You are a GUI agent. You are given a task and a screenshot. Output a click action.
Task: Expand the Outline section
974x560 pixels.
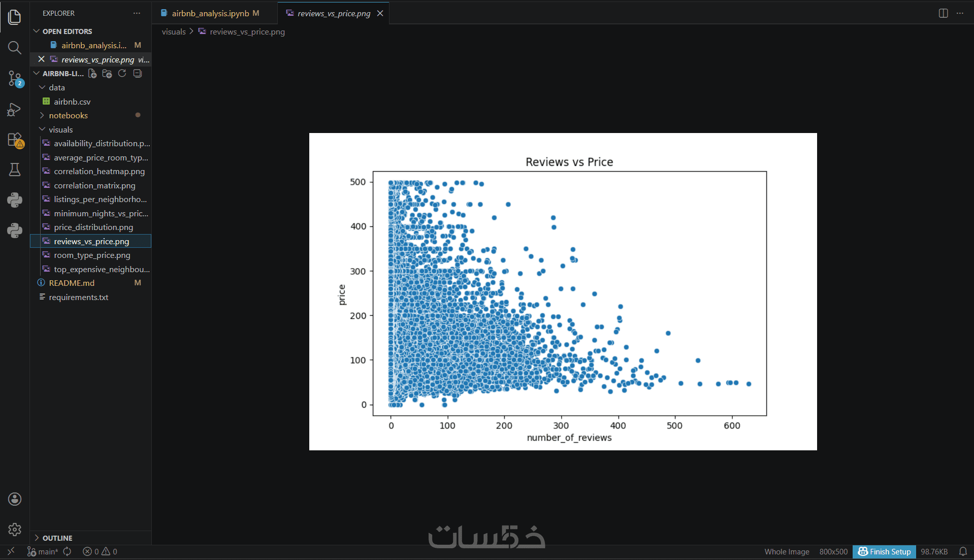(90, 538)
